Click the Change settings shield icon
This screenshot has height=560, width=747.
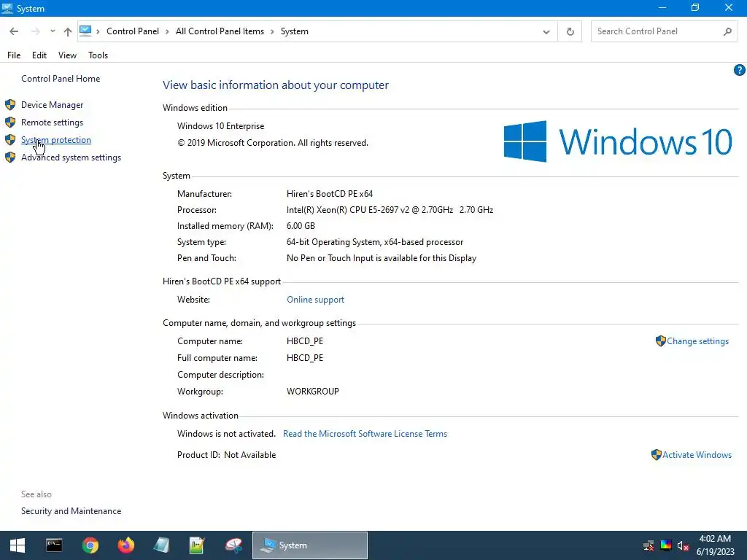(x=660, y=341)
